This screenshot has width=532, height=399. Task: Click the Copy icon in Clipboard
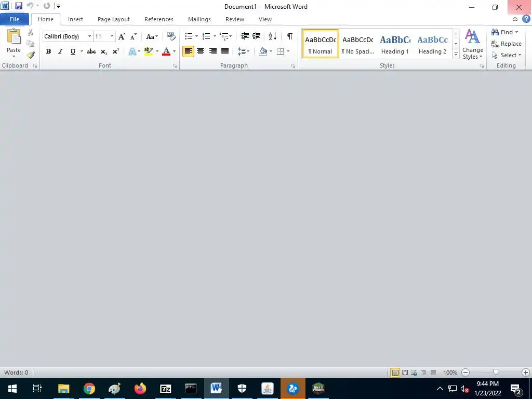pos(30,44)
